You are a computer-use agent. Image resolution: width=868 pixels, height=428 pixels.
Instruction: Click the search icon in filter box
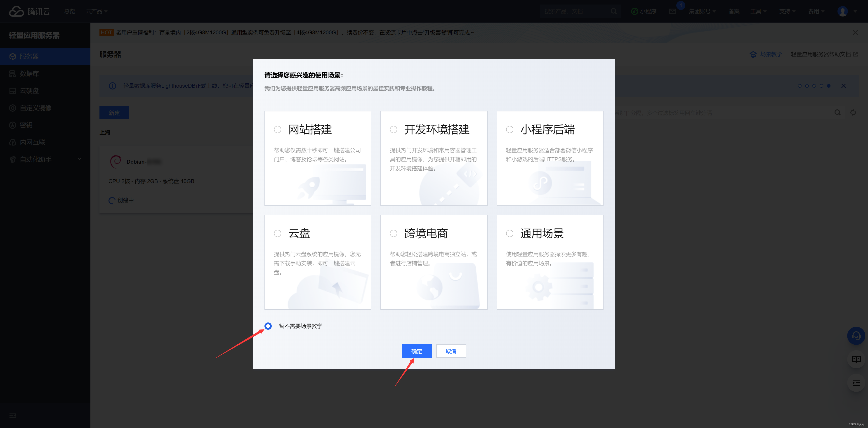(x=837, y=113)
